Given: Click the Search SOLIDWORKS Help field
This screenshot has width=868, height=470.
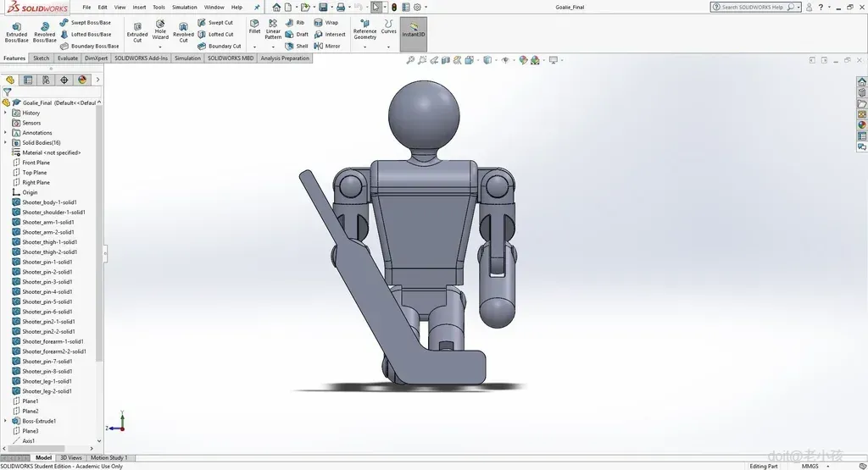Looking at the screenshot, I should point(752,7).
